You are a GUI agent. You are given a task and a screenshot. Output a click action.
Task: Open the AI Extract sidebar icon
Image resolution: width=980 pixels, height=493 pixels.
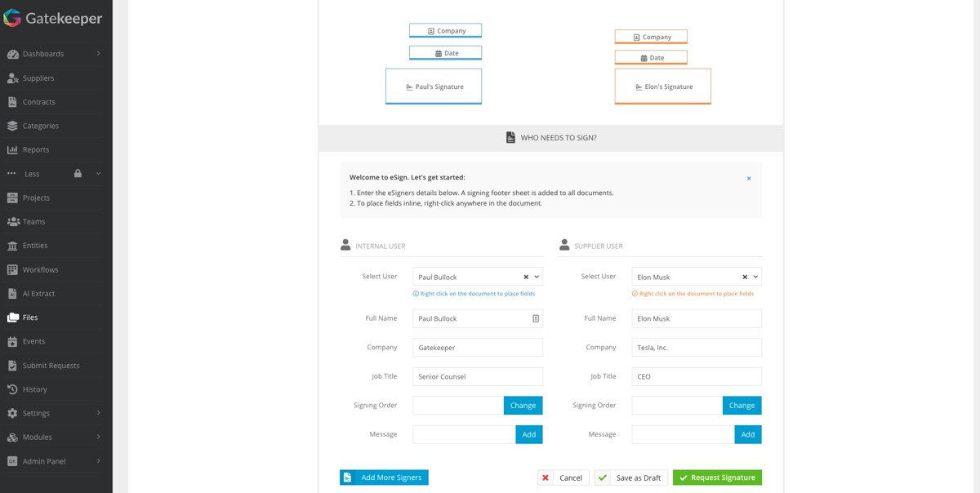point(12,293)
